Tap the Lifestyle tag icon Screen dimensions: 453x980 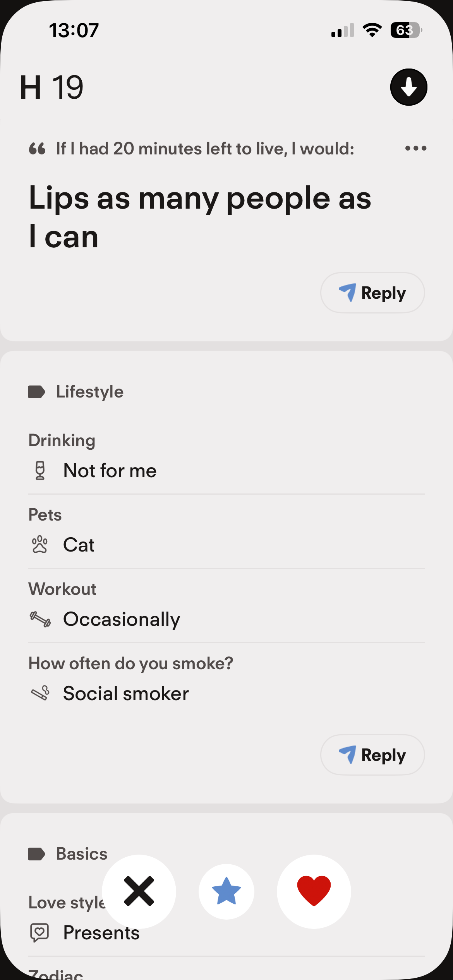37,392
